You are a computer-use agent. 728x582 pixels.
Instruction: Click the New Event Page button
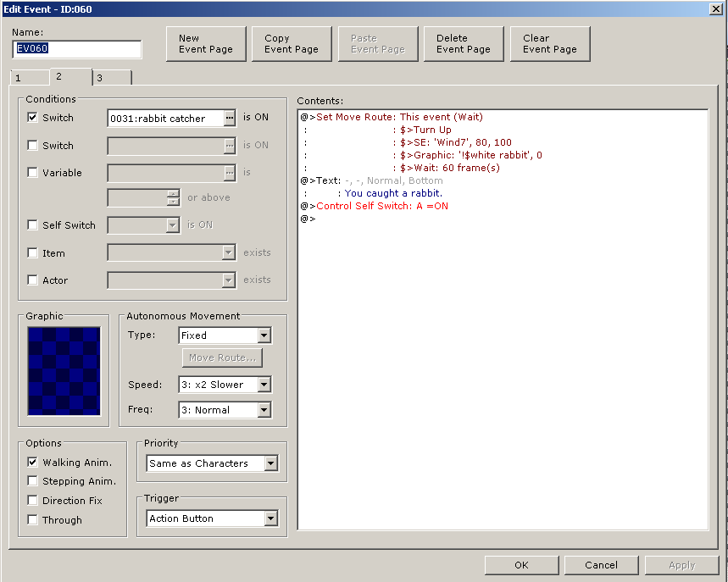click(206, 44)
